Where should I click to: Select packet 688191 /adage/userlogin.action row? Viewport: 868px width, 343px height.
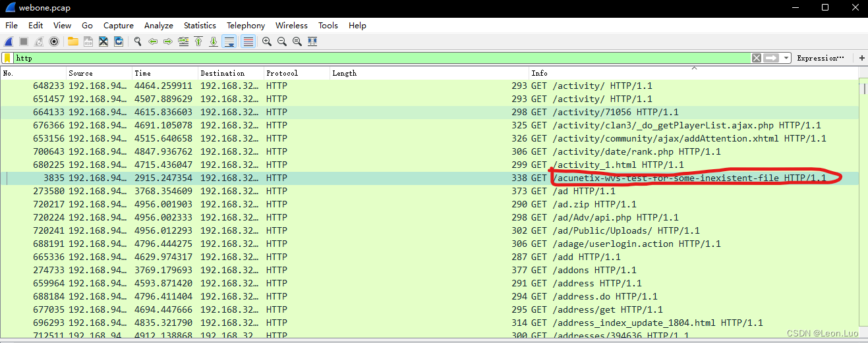[x=430, y=244]
